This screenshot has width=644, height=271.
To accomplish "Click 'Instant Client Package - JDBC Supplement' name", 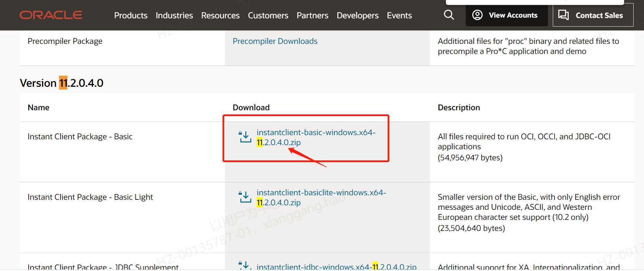I will [x=103, y=267].
